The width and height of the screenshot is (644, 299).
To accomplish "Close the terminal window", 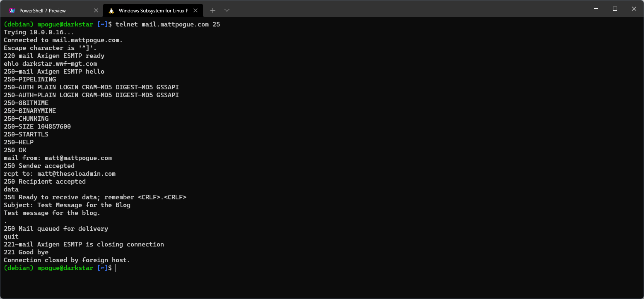I will tap(634, 9).
